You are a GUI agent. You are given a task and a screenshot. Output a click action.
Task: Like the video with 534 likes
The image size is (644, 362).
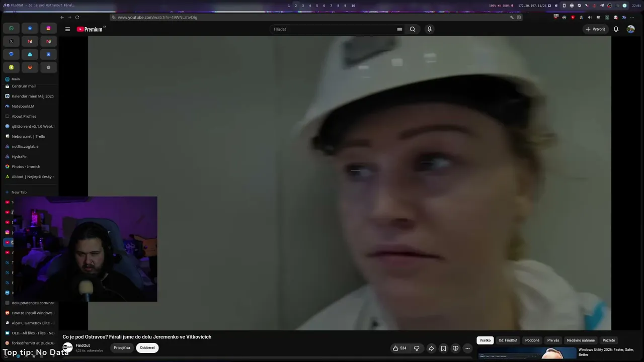click(x=399, y=348)
